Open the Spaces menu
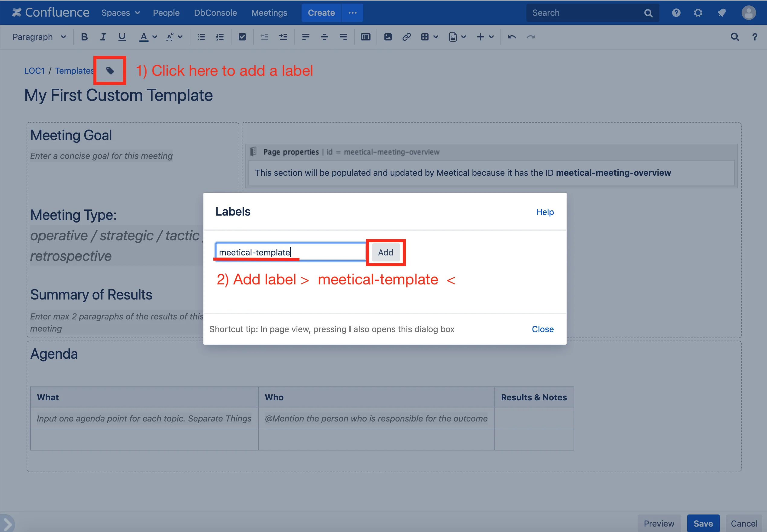 pyautogui.click(x=121, y=13)
